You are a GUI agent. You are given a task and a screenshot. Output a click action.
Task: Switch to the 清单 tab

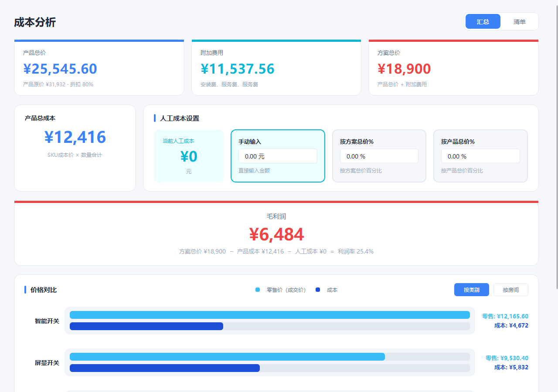pos(520,21)
